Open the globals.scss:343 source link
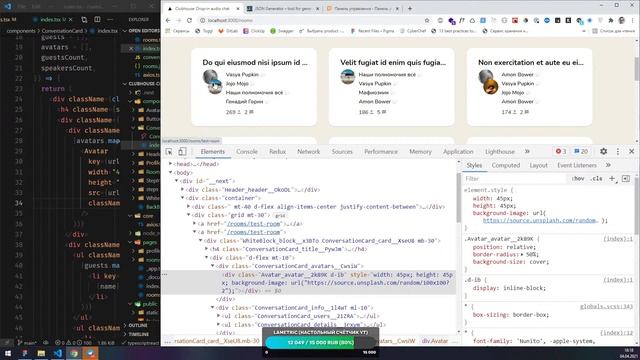The width and height of the screenshot is (640, 360). click(x=606, y=307)
